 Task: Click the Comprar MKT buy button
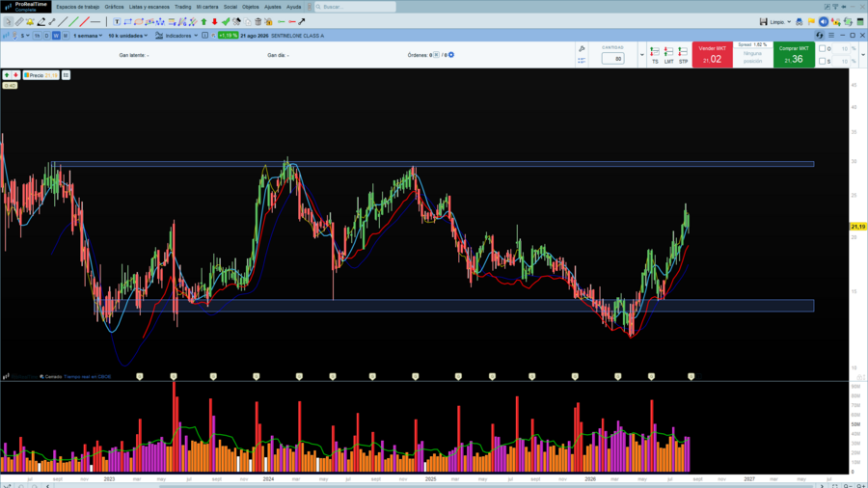point(794,55)
